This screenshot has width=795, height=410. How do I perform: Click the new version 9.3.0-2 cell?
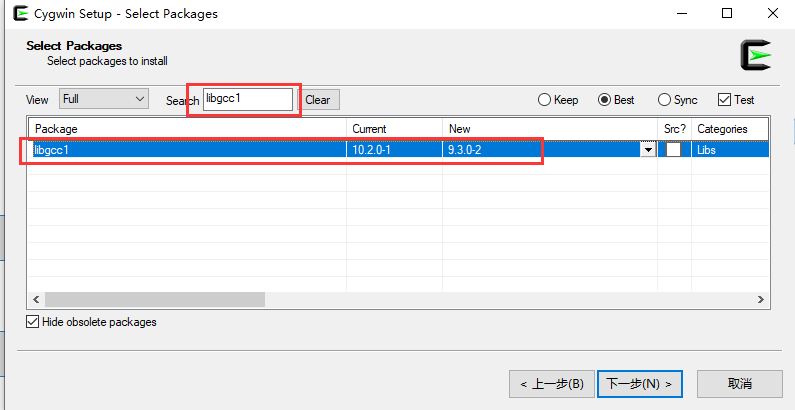click(541, 150)
